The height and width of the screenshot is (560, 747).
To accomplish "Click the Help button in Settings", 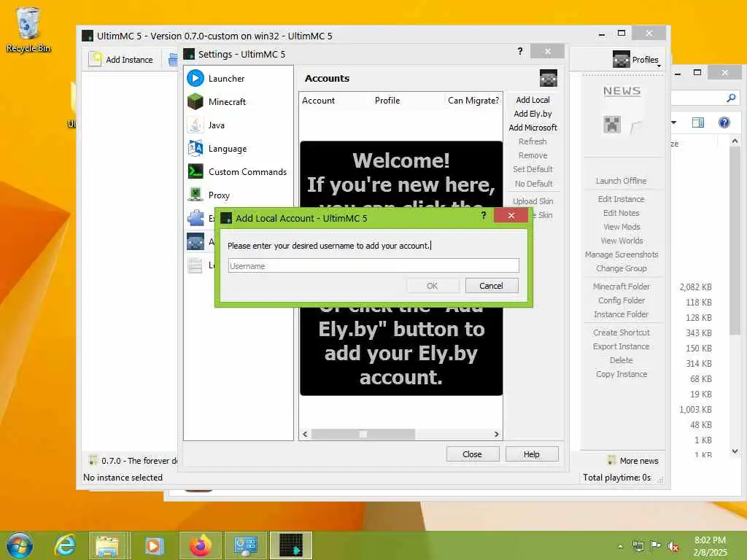I will coord(532,454).
